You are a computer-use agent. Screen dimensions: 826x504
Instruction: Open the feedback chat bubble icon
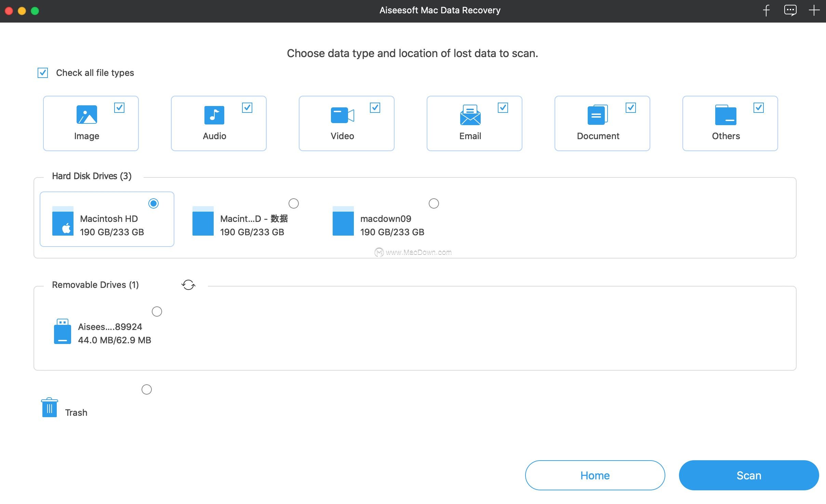[x=790, y=10]
